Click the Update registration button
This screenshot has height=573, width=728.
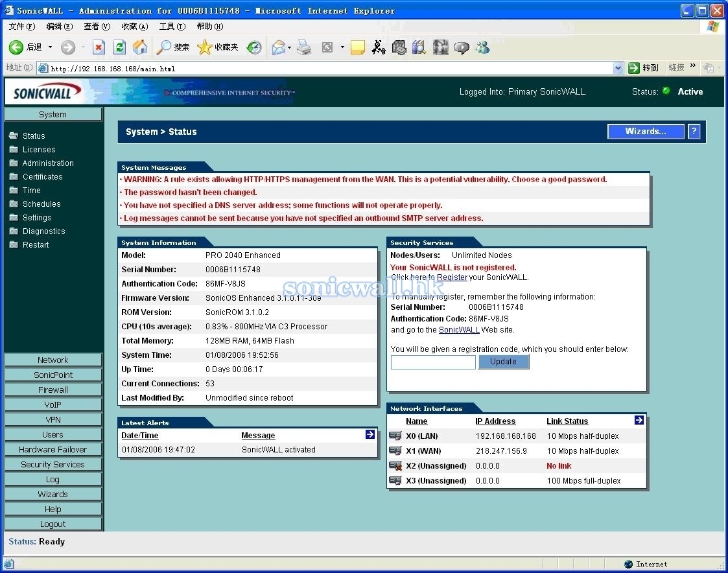pos(503,361)
